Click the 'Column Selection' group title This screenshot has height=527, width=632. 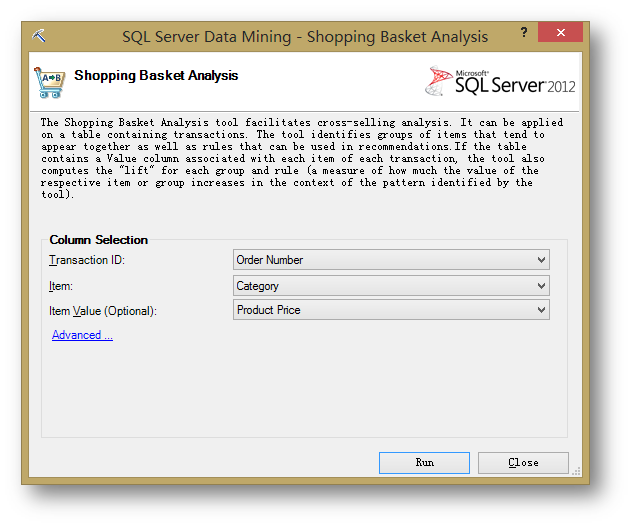tap(98, 240)
